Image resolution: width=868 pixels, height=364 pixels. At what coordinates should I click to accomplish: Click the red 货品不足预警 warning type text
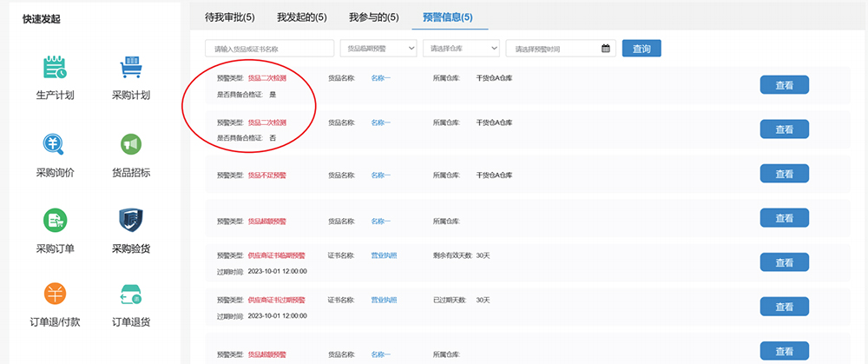(266, 175)
